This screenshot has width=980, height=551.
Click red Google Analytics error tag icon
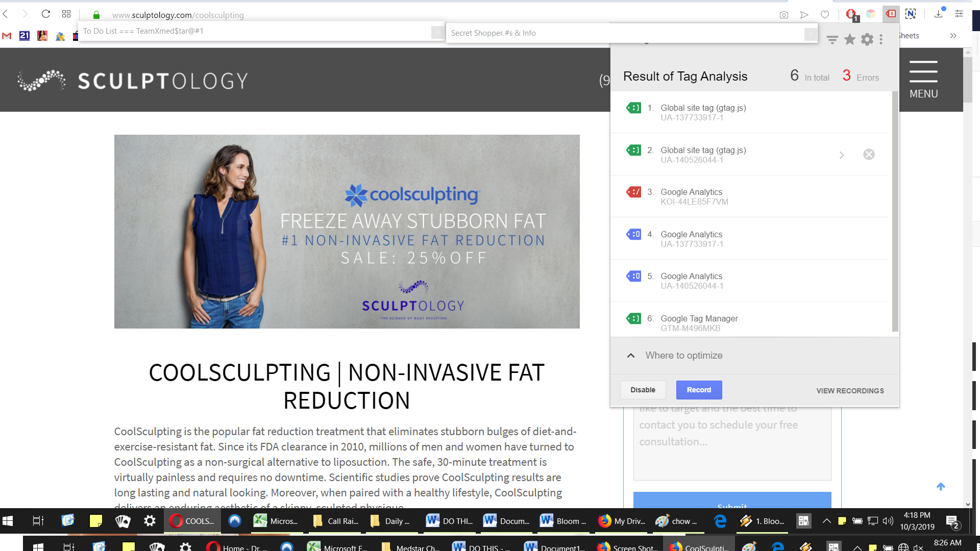click(633, 192)
